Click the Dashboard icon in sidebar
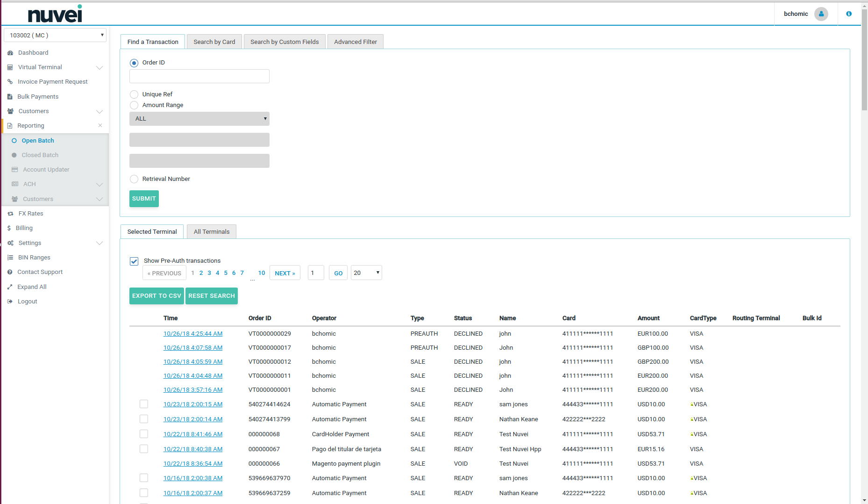 click(x=10, y=53)
